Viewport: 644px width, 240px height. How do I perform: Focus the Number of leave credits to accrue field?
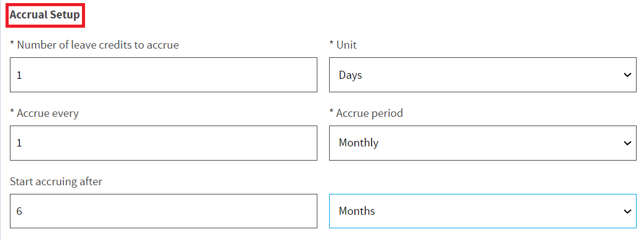[x=163, y=74]
